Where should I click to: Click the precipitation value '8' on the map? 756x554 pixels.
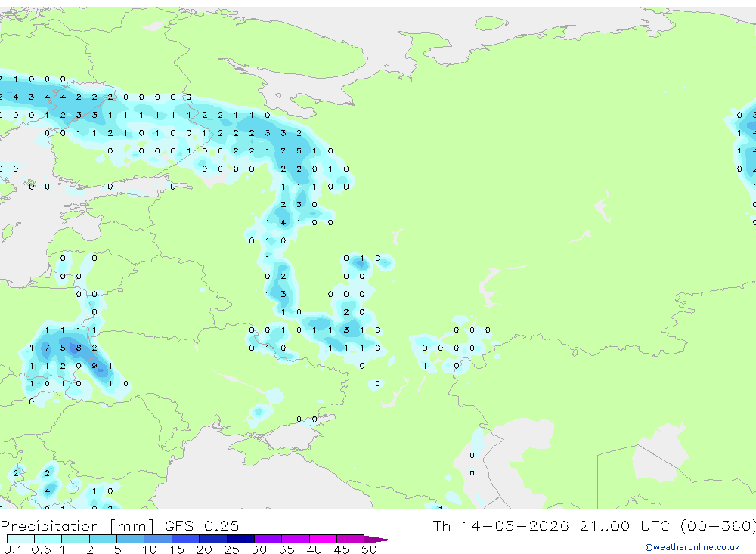point(79,348)
